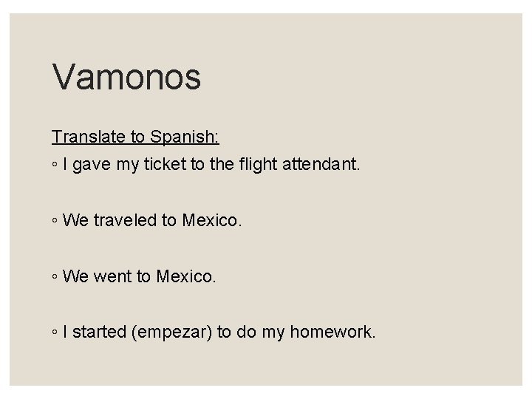Click the bullet marker before We went
This screenshot has height=399, width=532.
tap(55, 277)
